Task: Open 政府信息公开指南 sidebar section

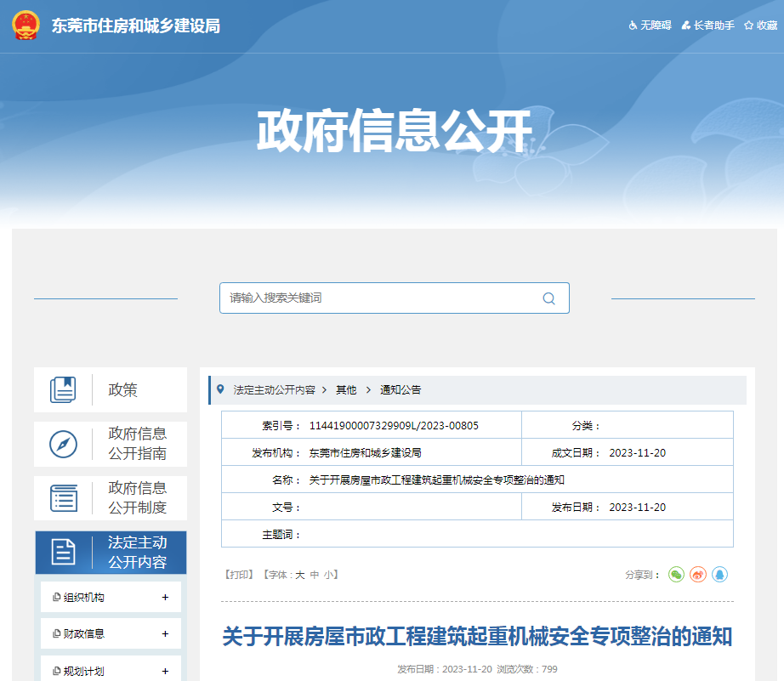Action: click(x=111, y=444)
